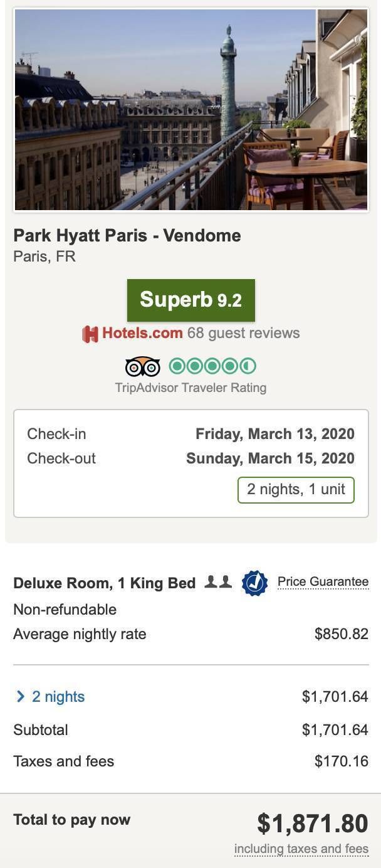Click the 2 nights, 1 unit button

coord(296,490)
